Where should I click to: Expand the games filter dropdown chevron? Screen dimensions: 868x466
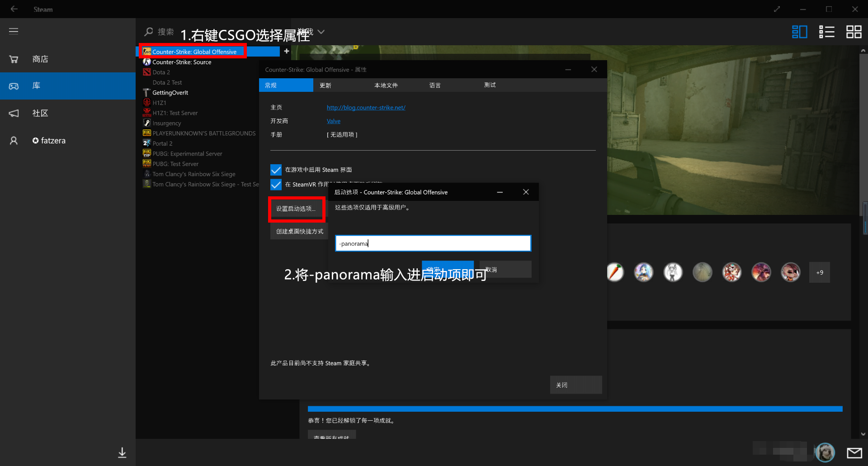pyautogui.click(x=321, y=32)
